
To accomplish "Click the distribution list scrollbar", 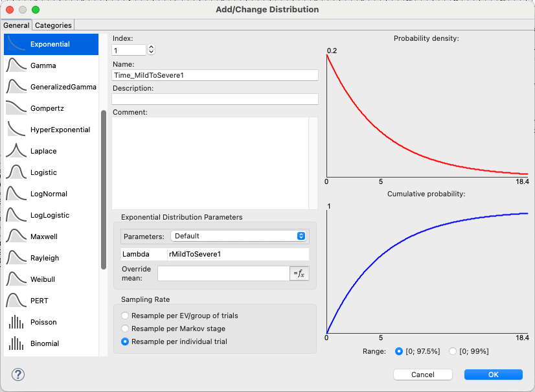I will (104, 190).
